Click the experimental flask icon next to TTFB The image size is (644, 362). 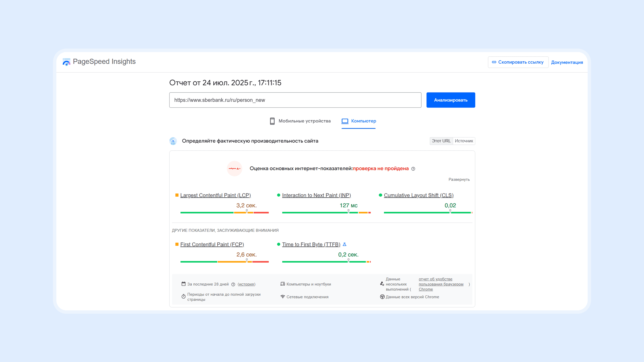[345, 244]
